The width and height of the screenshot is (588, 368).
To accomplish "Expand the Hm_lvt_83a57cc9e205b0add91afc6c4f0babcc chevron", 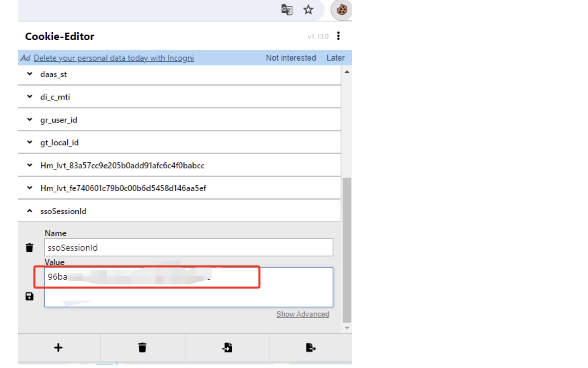I will [x=30, y=165].
